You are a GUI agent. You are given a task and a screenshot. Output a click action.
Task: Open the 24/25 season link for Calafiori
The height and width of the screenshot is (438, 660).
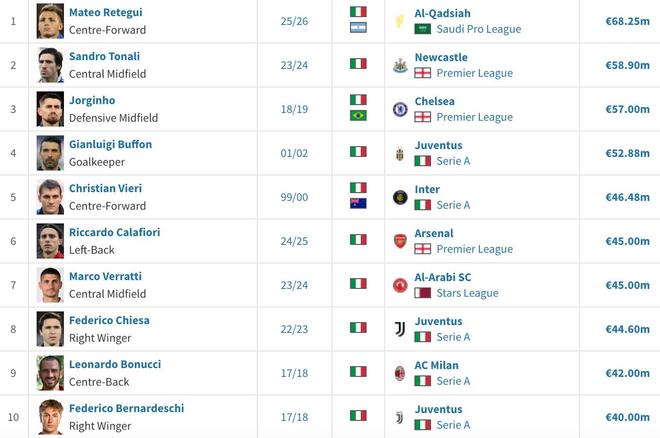click(x=294, y=242)
